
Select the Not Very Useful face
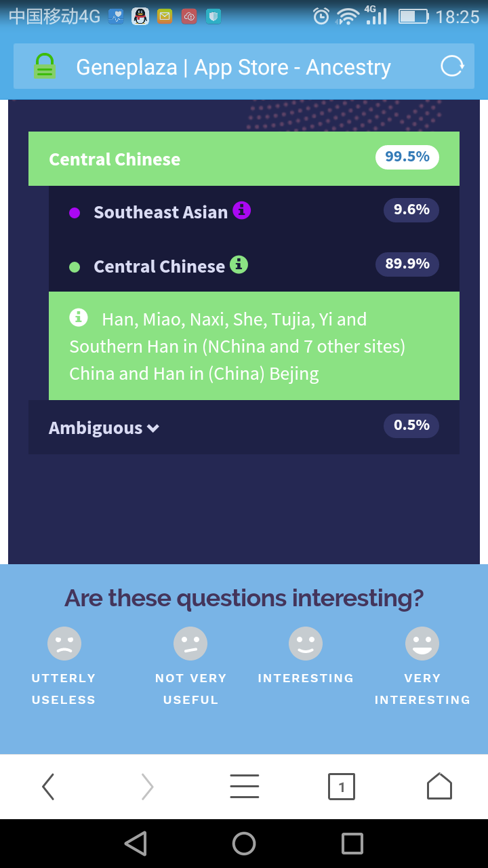(x=190, y=644)
